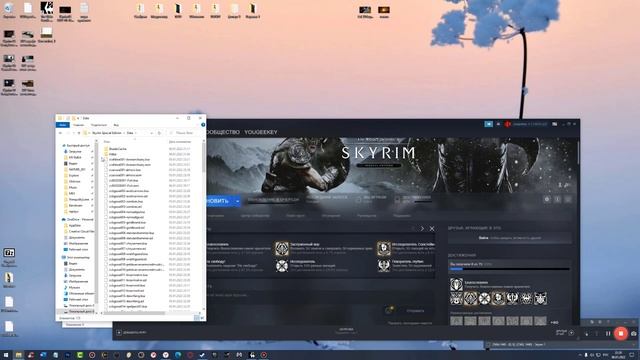Refresh the Explorer address bar location
The height and width of the screenshot is (360, 640).
159,133
